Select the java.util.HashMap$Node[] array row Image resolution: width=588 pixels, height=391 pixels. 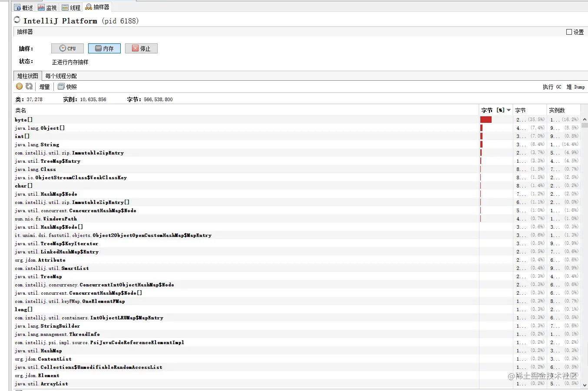point(297,227)
